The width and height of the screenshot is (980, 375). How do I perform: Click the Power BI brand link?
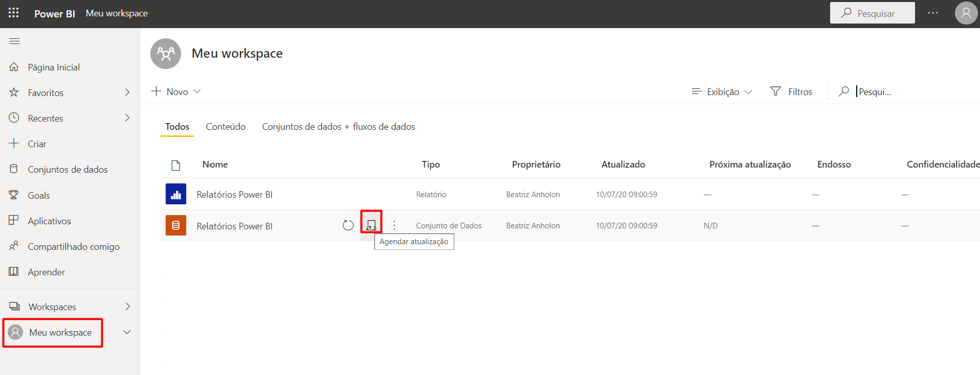click(x=55, y=14)
